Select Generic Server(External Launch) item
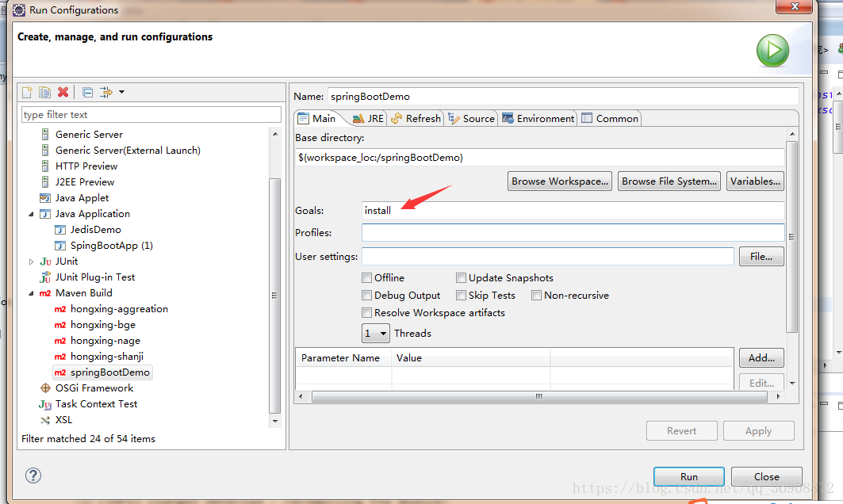 [x=128, y=151]
